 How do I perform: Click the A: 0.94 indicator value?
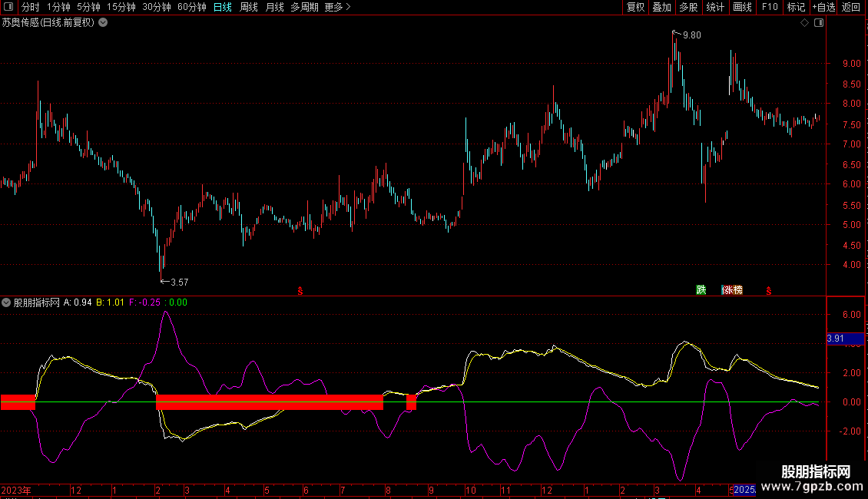[x=78, y=302]
